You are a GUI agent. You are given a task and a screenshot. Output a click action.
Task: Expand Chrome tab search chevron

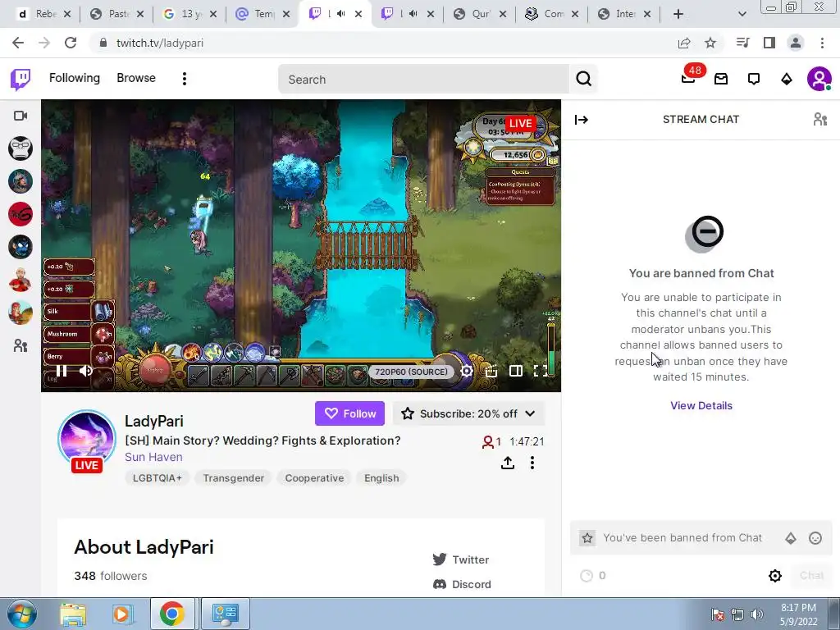point(742,14)
